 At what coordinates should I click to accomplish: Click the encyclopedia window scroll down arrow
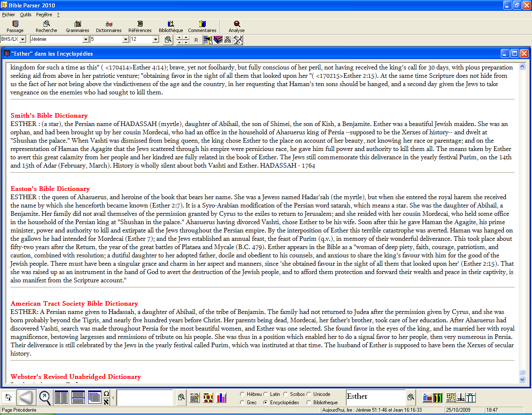522,379
